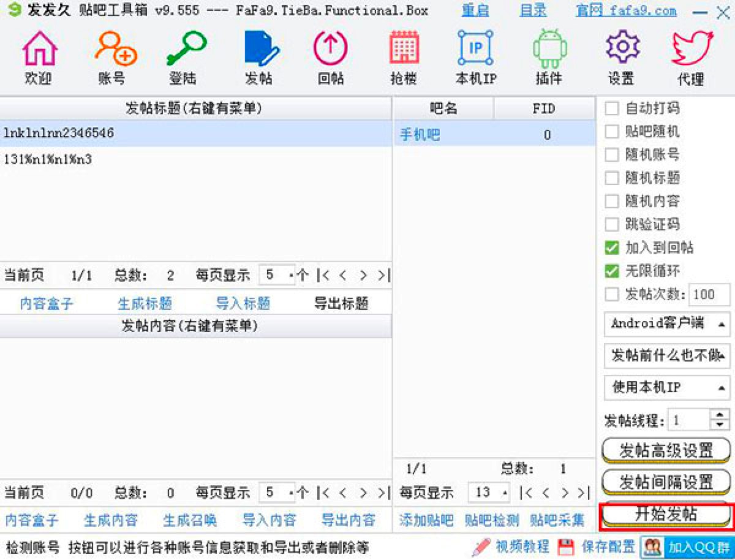Screen dimensions: 735x560
Task: Open the 欢迎 home icon
Action: click(x=39, y=48)
